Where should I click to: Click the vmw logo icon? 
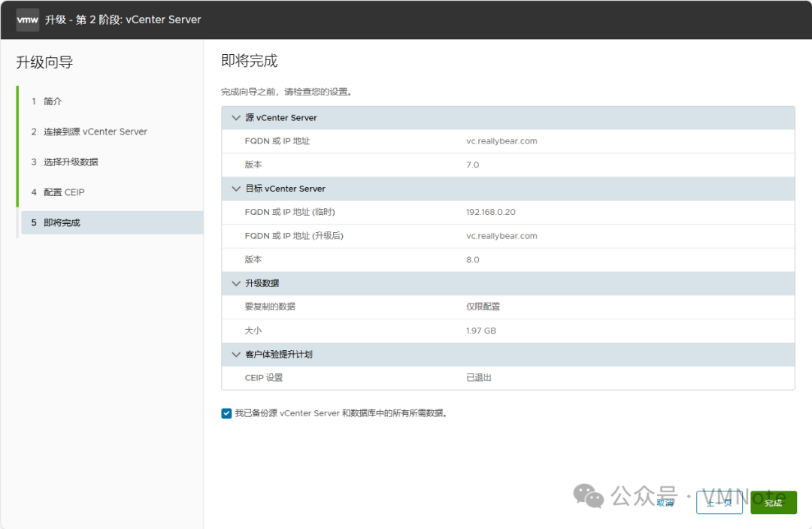click(28, 20)
